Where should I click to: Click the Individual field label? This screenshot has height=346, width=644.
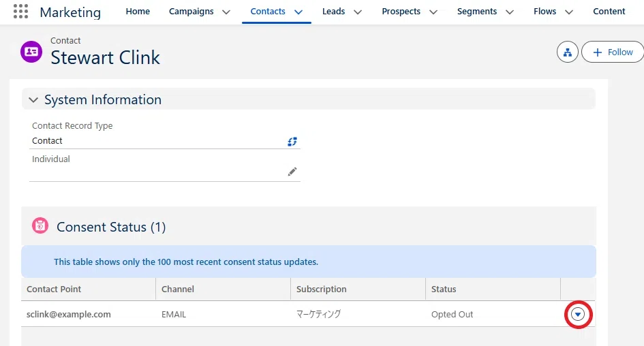51,159
